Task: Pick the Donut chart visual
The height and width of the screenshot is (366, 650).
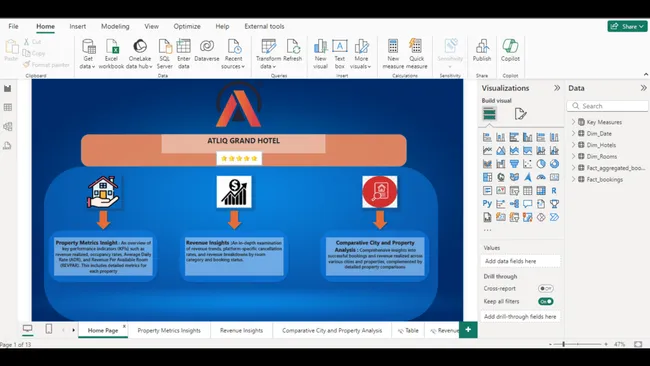Action: 554,164
